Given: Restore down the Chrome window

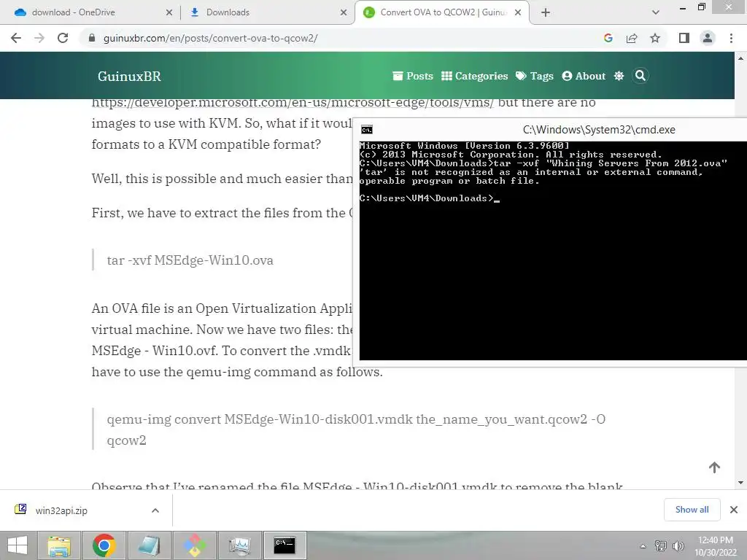Looking at the screenshot, I should 702,7.
